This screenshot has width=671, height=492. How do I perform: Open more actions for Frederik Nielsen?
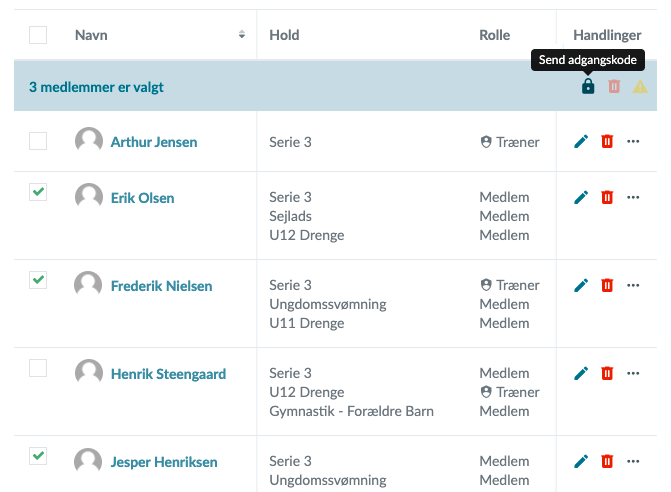point(633,286)
